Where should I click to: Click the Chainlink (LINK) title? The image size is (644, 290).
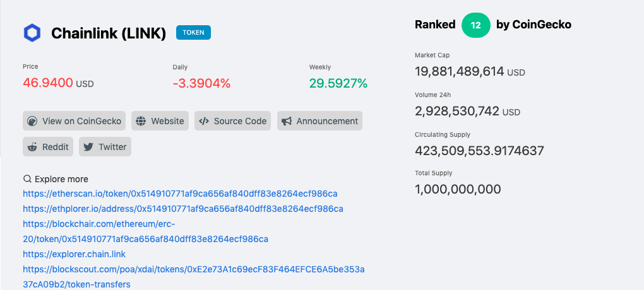(x=109, y=33)
